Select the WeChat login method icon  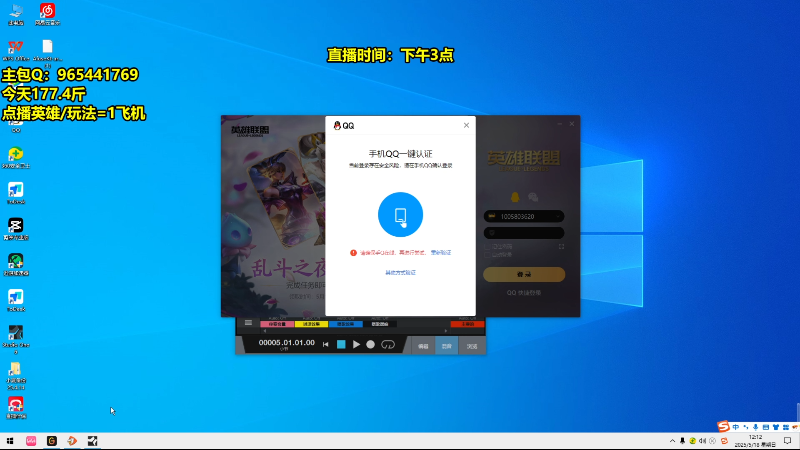(533, 197)
